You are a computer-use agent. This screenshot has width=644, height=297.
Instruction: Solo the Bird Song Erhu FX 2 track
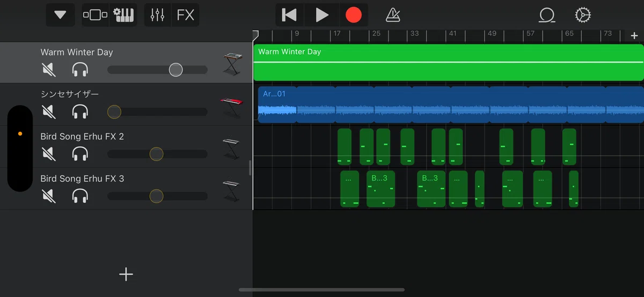click(x=80, y=154)
